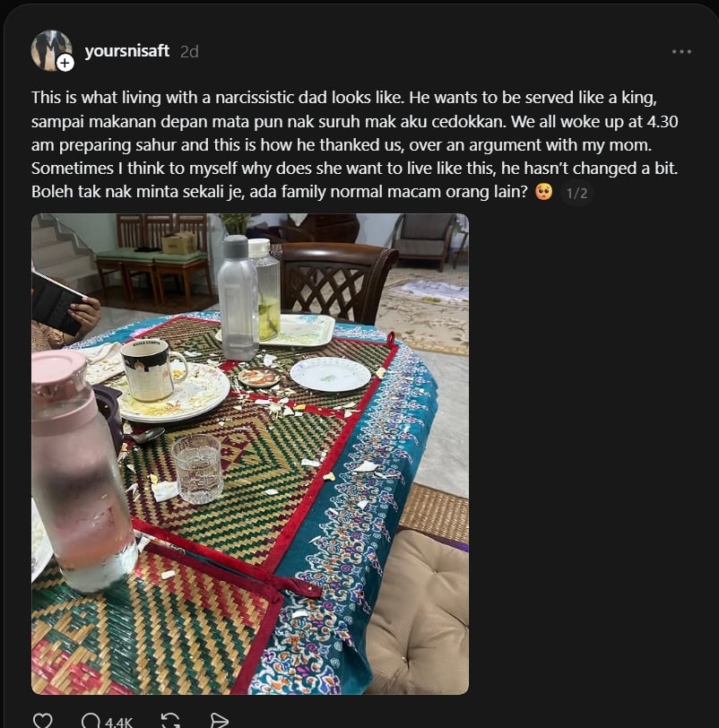
Task: Open the dining table photo attachment
Action: point(250,454)
